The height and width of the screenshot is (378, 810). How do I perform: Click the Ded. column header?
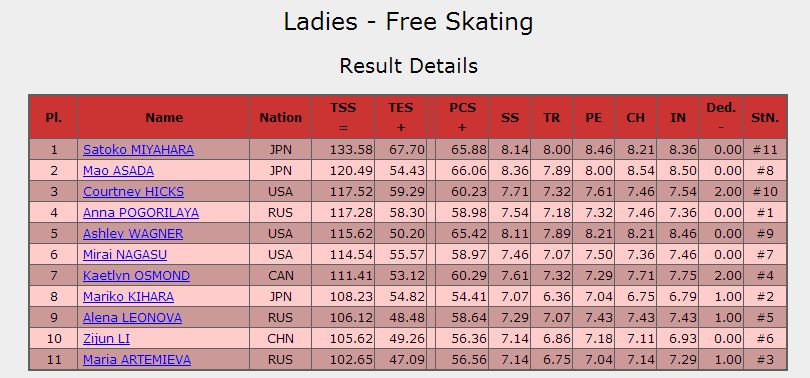click(x=721, y=117)
